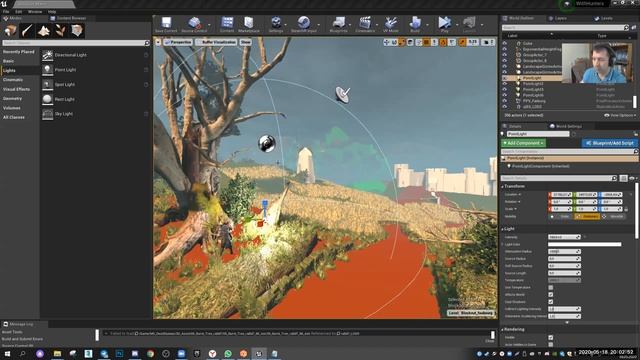Click the Buffer Visualization viewport button
The image size is (640, 360).
tap(216, 42)
